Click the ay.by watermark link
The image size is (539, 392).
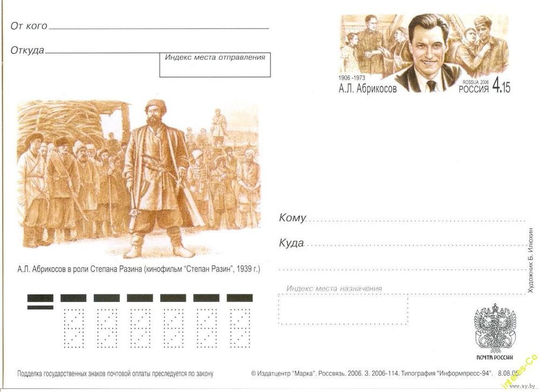[524, 386]
